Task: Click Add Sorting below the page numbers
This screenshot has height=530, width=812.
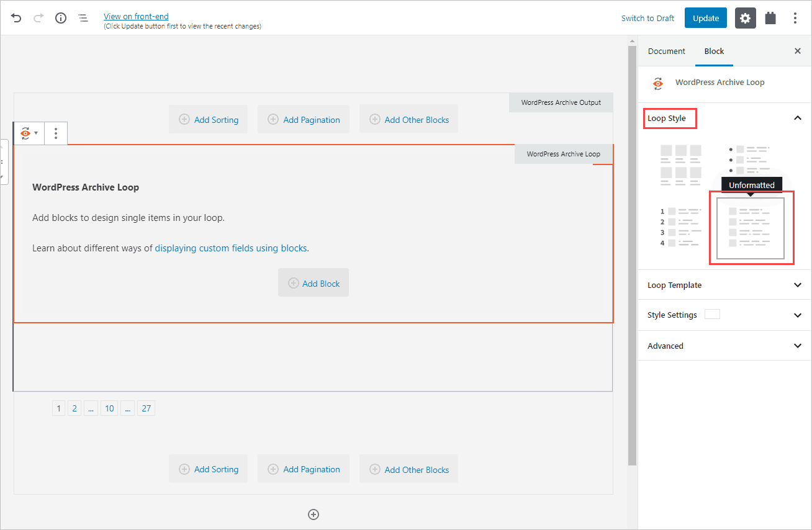Action: tap(208, 469)
